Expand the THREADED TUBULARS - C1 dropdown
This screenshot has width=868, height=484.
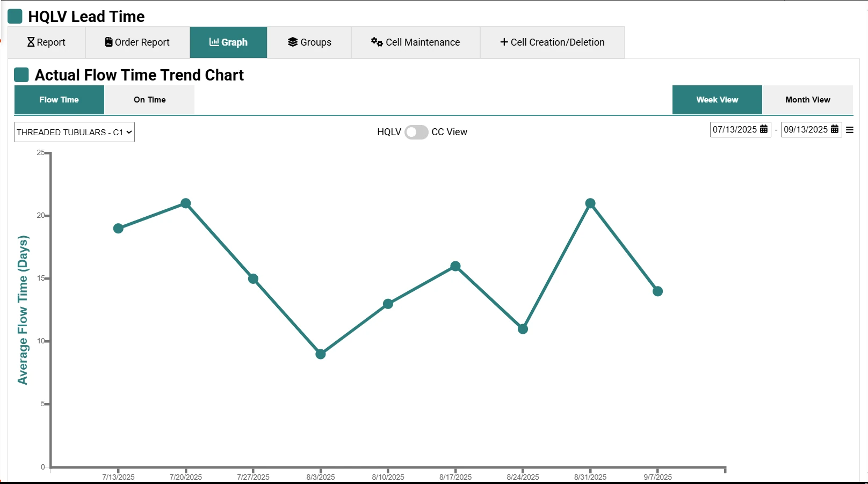pos(74,132)
